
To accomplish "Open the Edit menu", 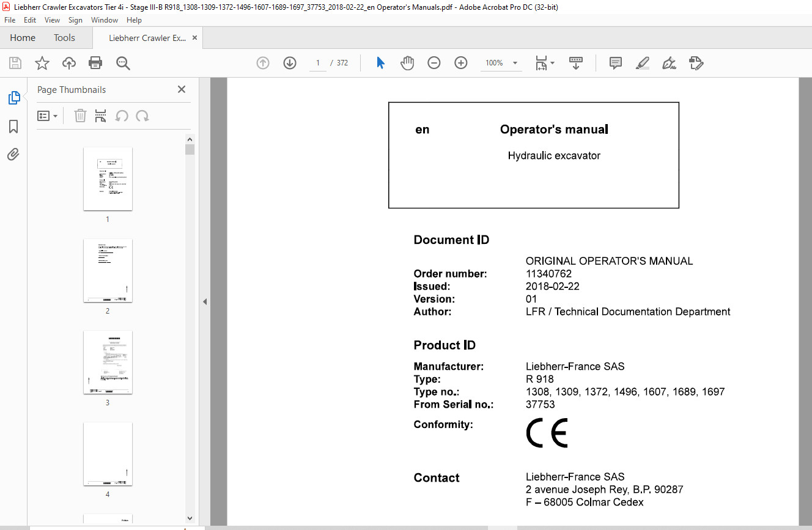I will click(x=30, y=20).
